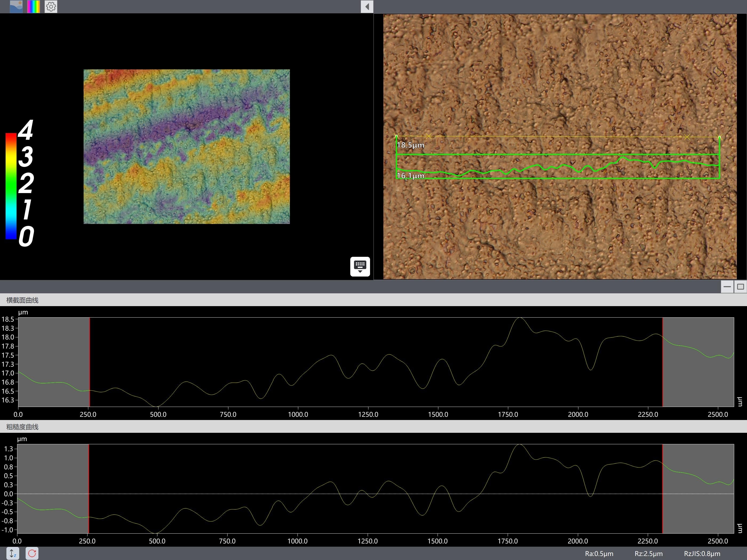The height and width of the screenshot is (560, 747).
Task: Collapse the left panel with the arrow
Action: click(x=367, y=6)
